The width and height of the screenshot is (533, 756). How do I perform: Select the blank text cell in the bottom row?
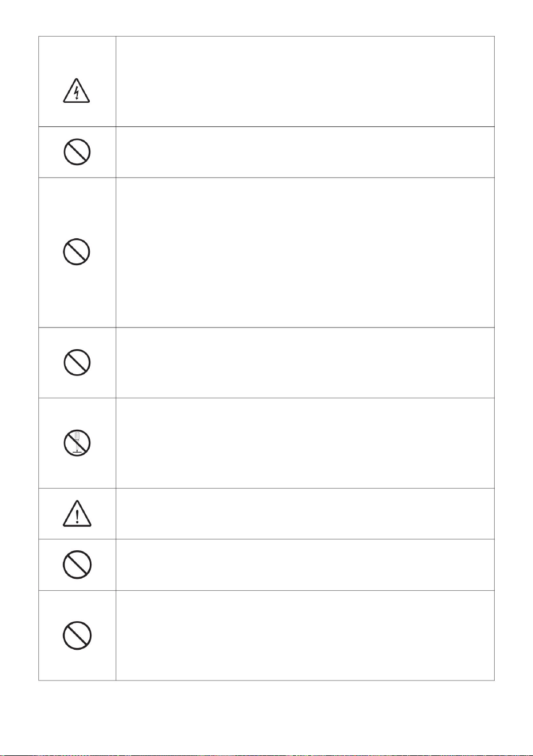coord(305,635)
